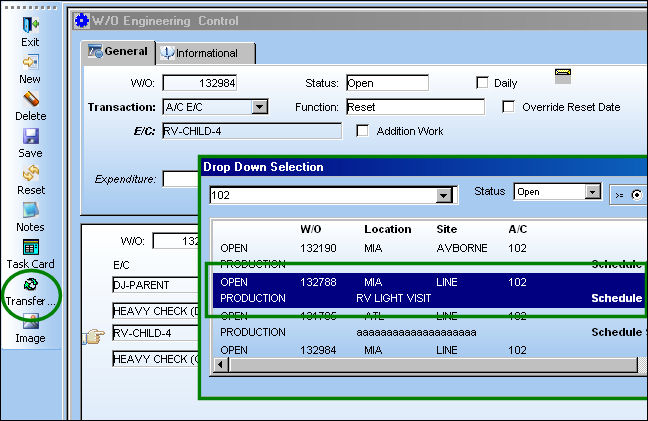Select the DJ-PARENT E/C entry
This screenshot has width=648, height=421.
pos(156,285)
